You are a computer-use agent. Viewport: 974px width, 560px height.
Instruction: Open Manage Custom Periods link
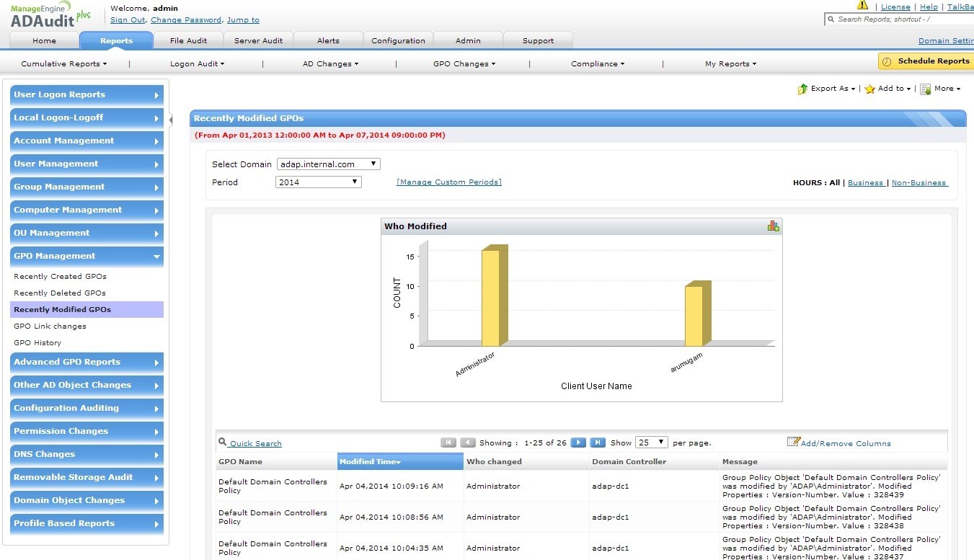click(448, 182)
